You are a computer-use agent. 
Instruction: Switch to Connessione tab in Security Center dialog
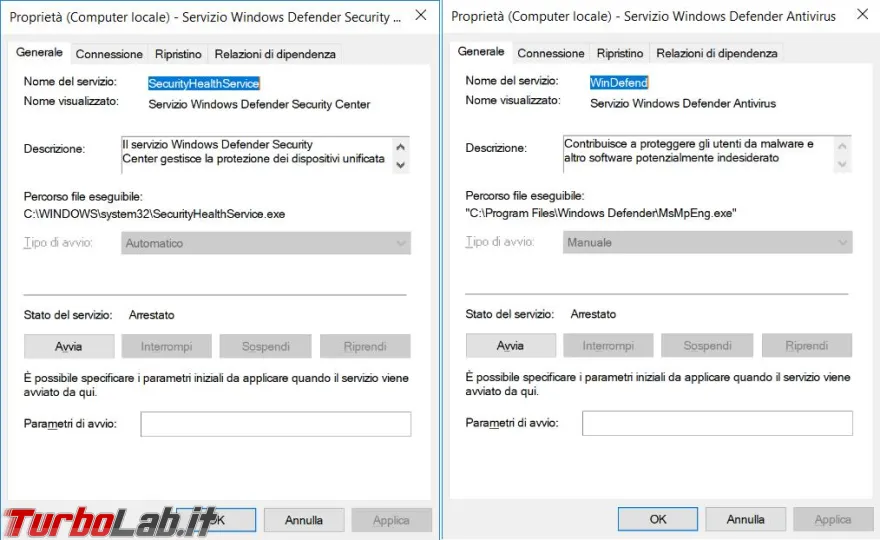tap(109, 54)
